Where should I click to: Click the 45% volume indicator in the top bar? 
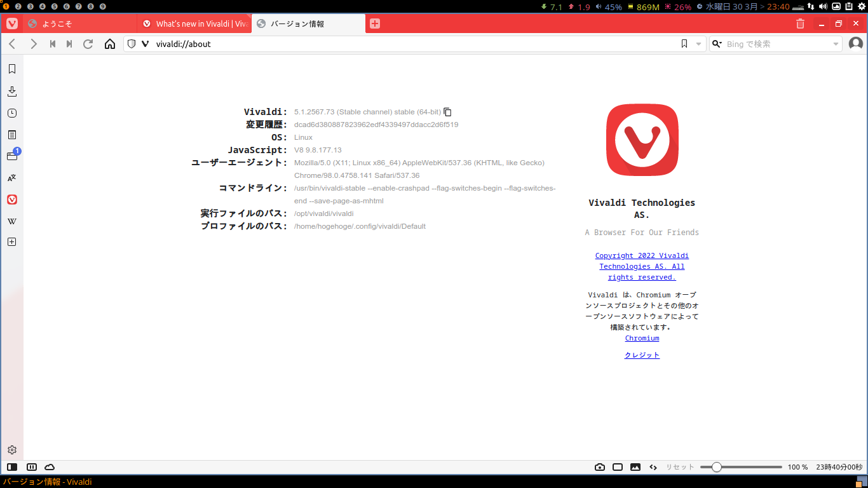coord(609,7)
